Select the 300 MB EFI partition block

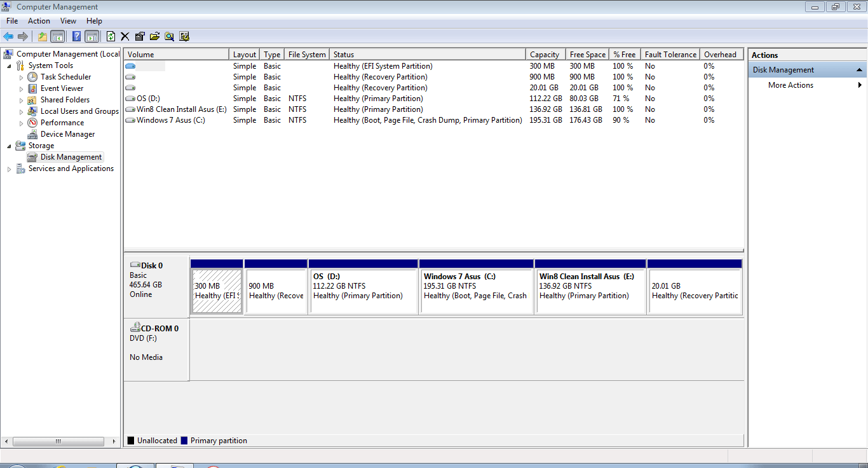point(217,286)
